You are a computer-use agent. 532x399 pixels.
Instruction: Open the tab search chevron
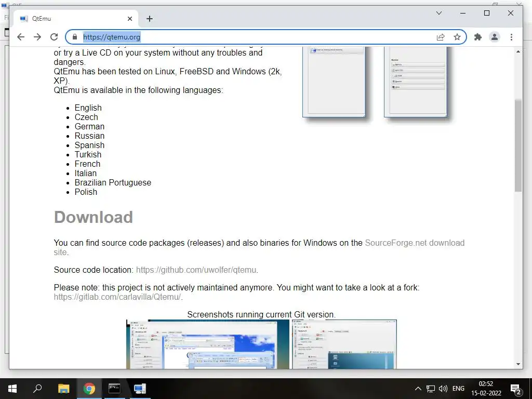point(438,13)
